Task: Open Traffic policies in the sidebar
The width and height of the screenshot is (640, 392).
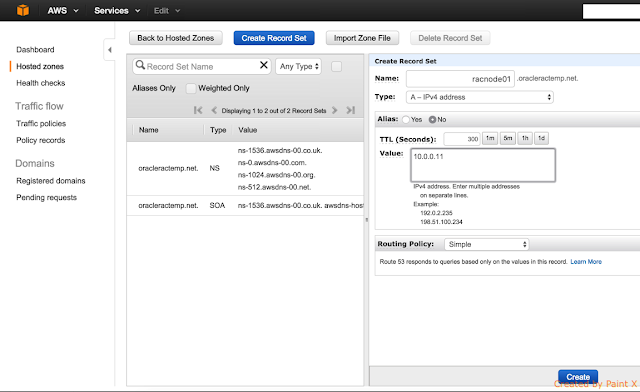Action: click(41, 124)
